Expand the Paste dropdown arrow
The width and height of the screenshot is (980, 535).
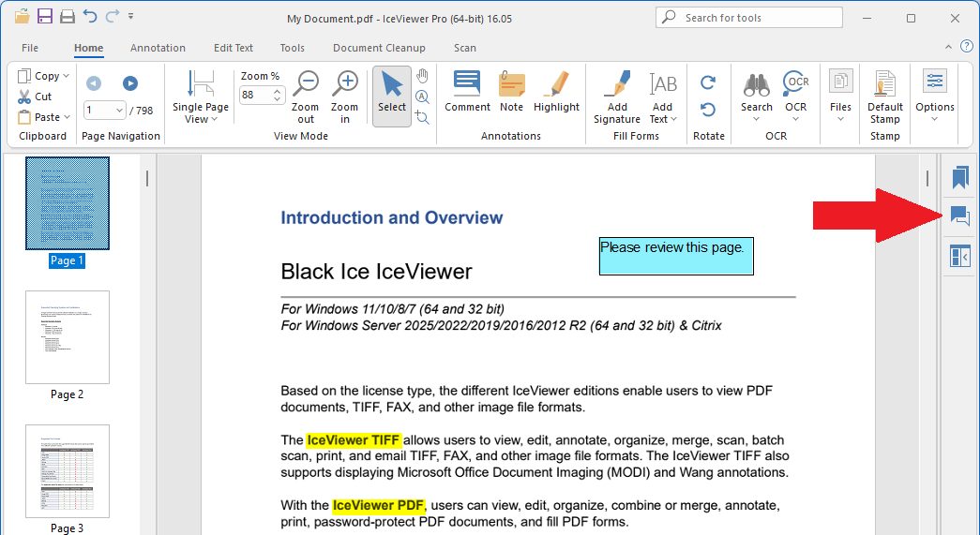[67, 117]
